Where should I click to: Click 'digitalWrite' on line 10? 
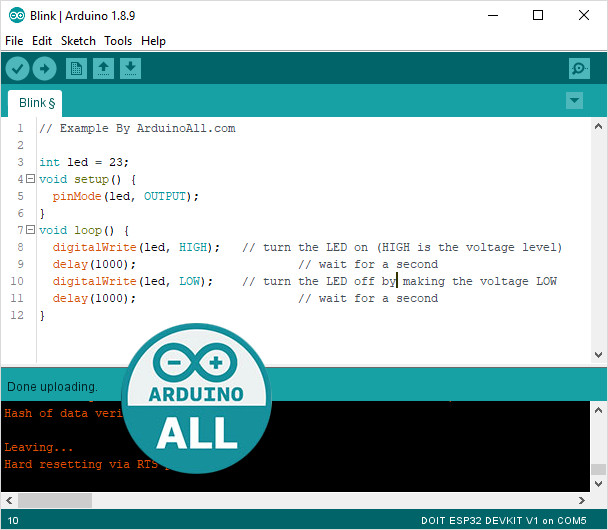94,281
